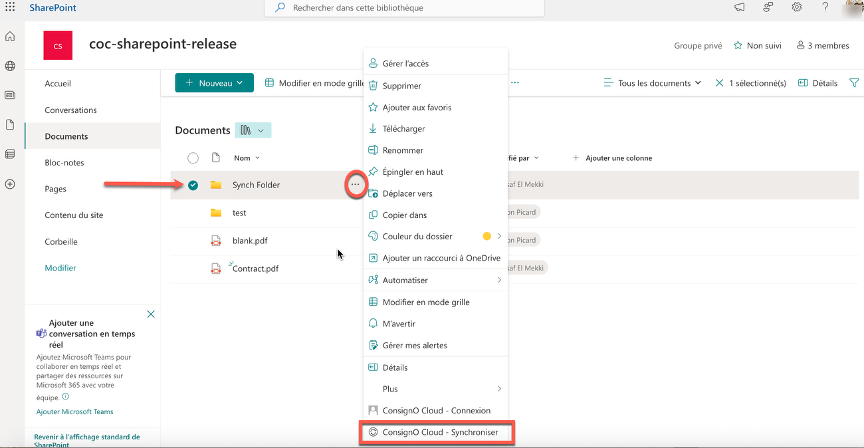Image resolution: width=864 pixels, height=448 pixels.
Task: Select ConsignO Cloud - Synchroniser menu item
Action: click(437, 433)
